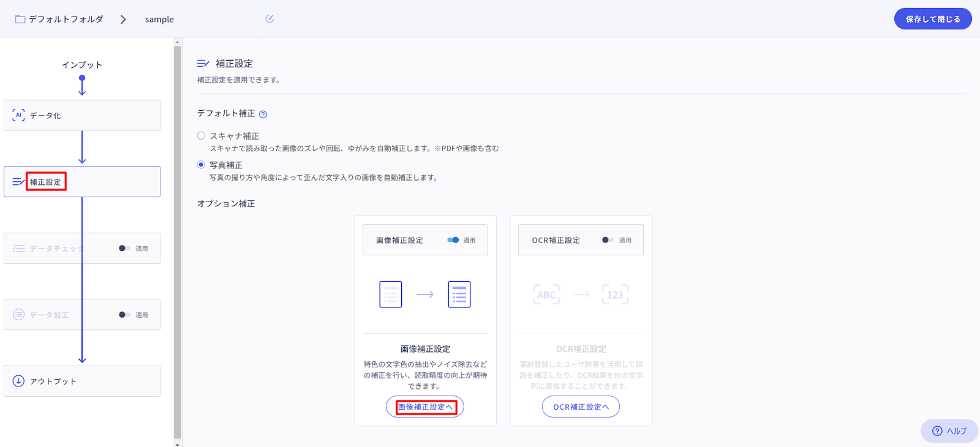Enable the データ加工 適用 switch
The image size is (980, 447).
124,315
